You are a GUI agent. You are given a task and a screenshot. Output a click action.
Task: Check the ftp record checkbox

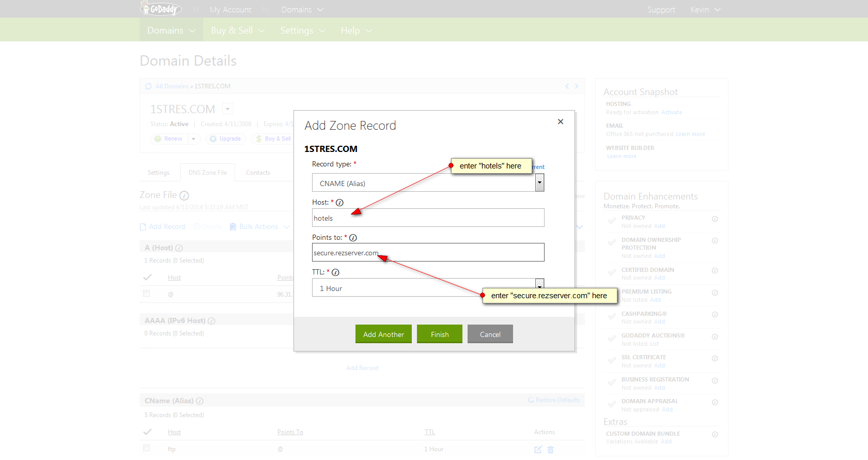[x=147, y=448]
